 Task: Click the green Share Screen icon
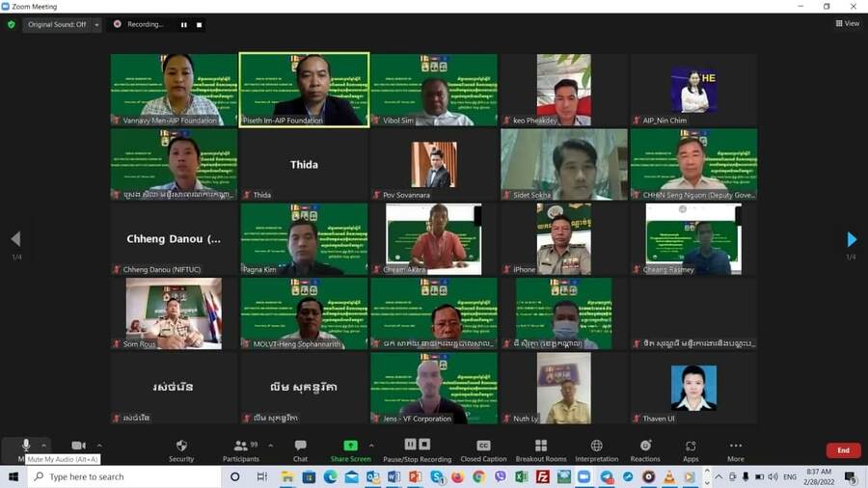[351, 447]
